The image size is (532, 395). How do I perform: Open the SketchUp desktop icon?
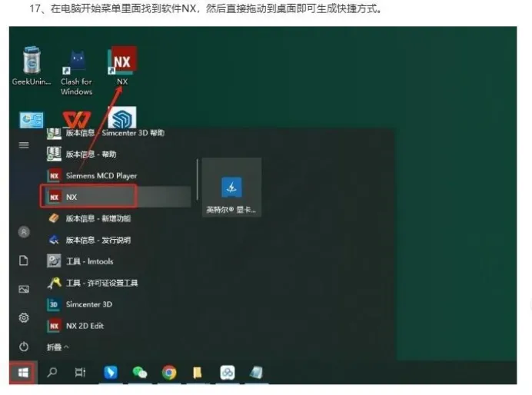(122, 118)
